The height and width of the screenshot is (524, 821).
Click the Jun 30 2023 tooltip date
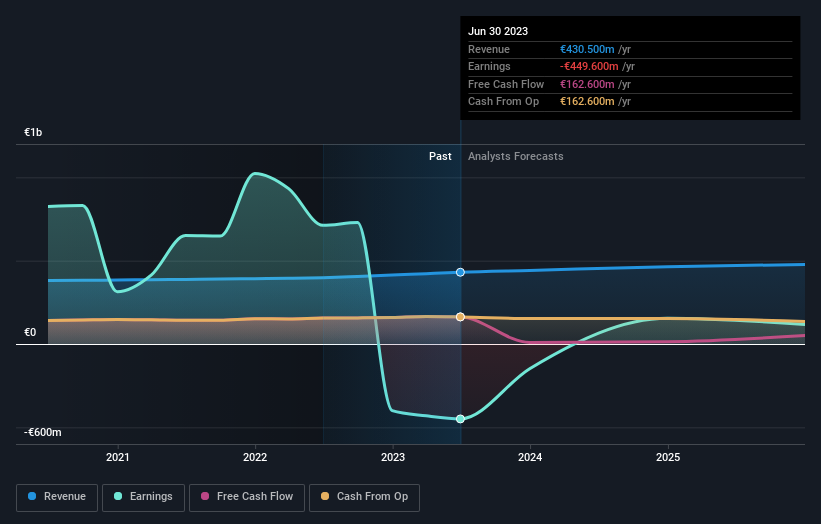(498, 31)
